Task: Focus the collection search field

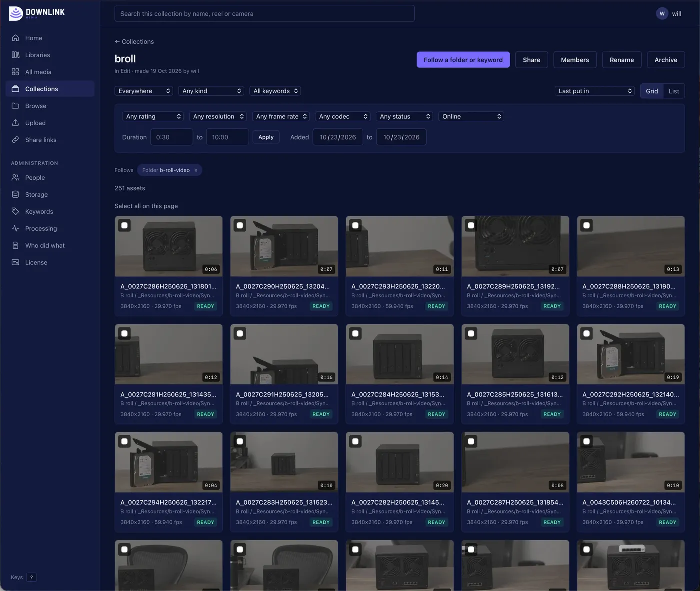Action: pos(264,13)
